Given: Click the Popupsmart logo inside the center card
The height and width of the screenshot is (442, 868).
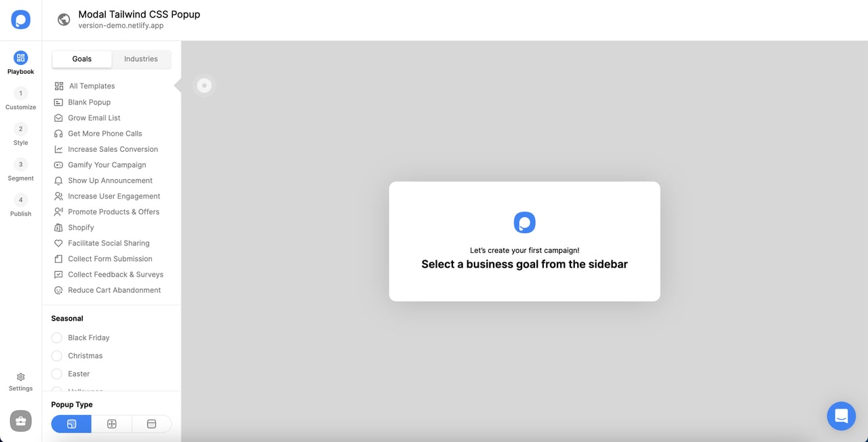Looking at the screenshot, I should tap(525, 222).
